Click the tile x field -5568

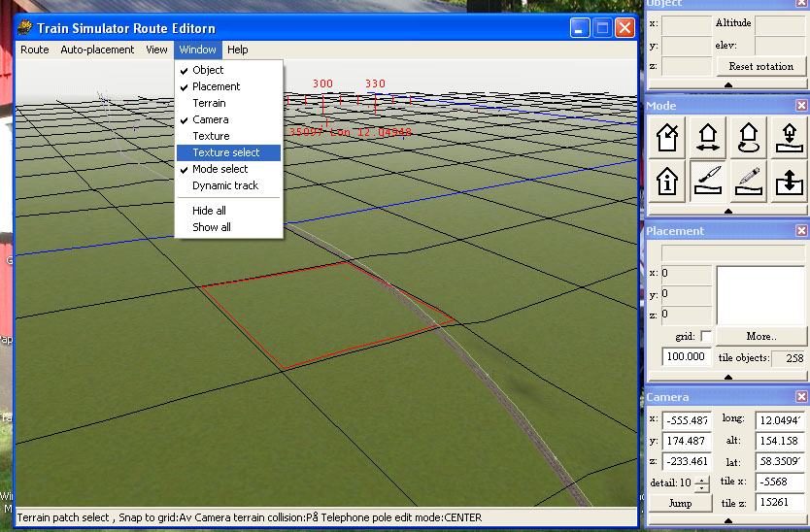point(780,482)
